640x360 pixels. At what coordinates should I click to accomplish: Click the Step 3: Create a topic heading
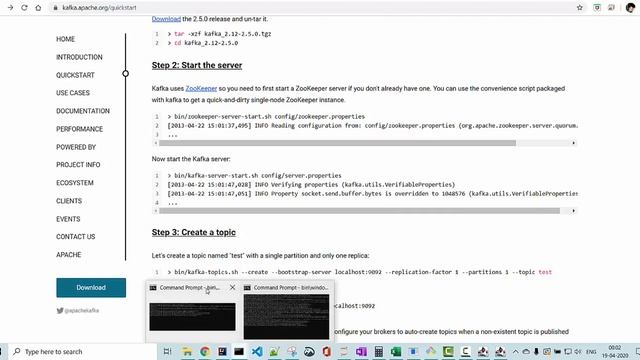coord(193,232)
